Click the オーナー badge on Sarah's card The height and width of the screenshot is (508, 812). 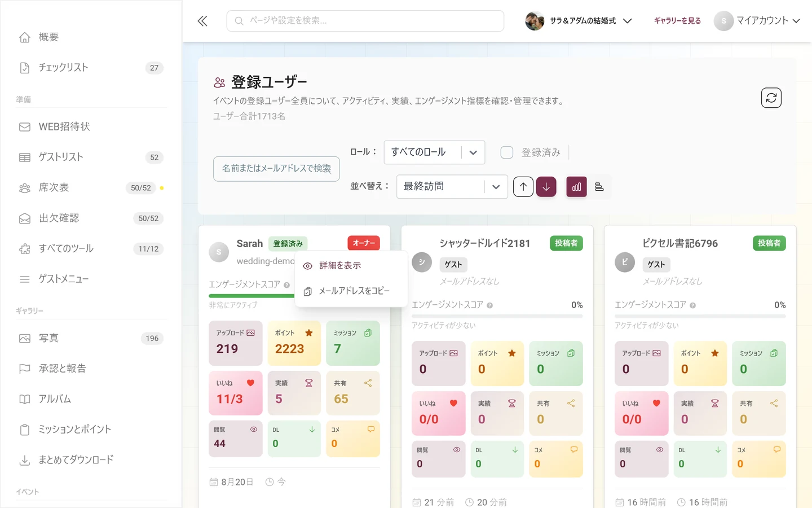tap(364, 243)
